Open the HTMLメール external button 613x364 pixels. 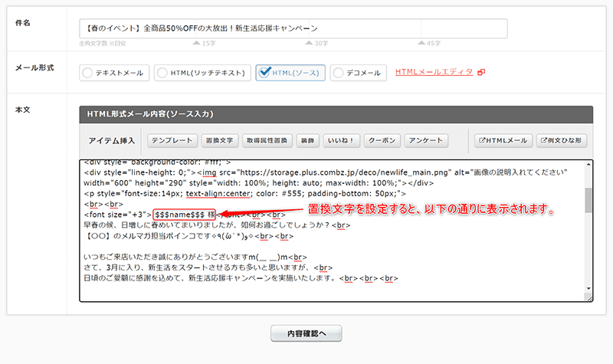pyautogui.click(x=503, y=141)
